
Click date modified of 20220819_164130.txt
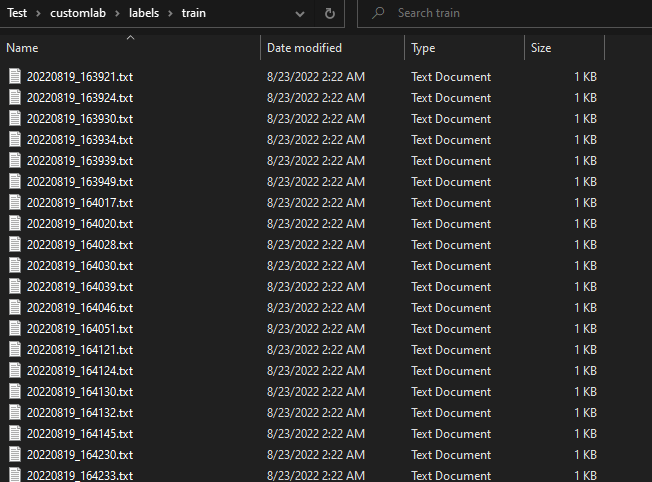coord(316,392)
